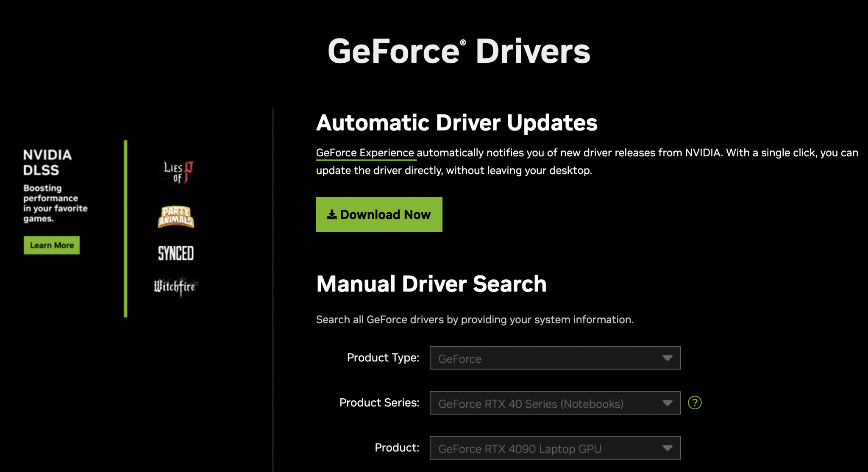The height and width of the screenshot is (472, 868).
Task: Click the Manual Driver Search heading
Action: click(431, 284)
